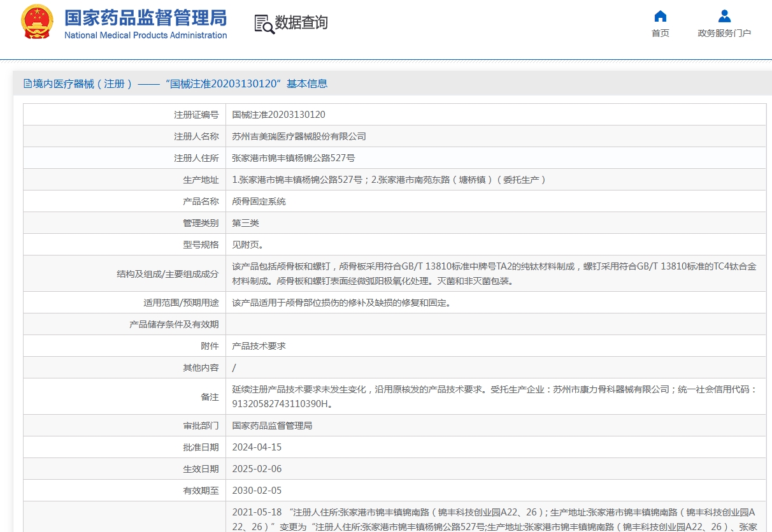Select intended use text 该产品适用于颅骨部位损伤
Screen dimensions: 772x532
342,303
